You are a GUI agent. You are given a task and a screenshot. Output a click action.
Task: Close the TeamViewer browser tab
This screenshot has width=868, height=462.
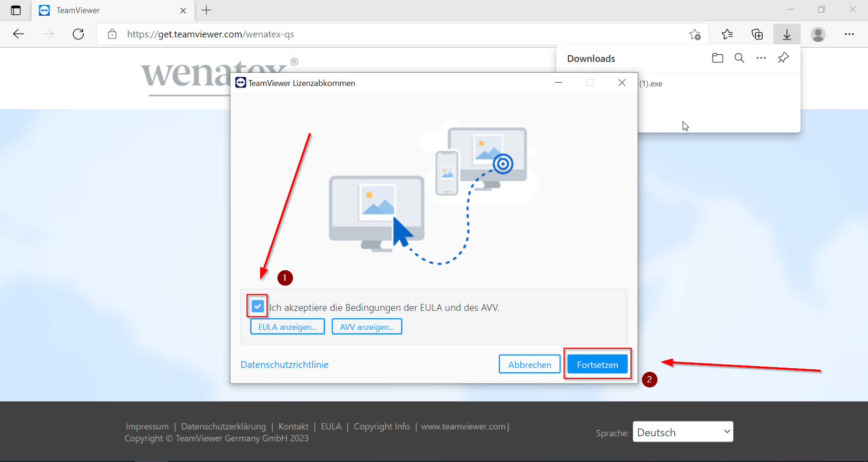(183, 11)
